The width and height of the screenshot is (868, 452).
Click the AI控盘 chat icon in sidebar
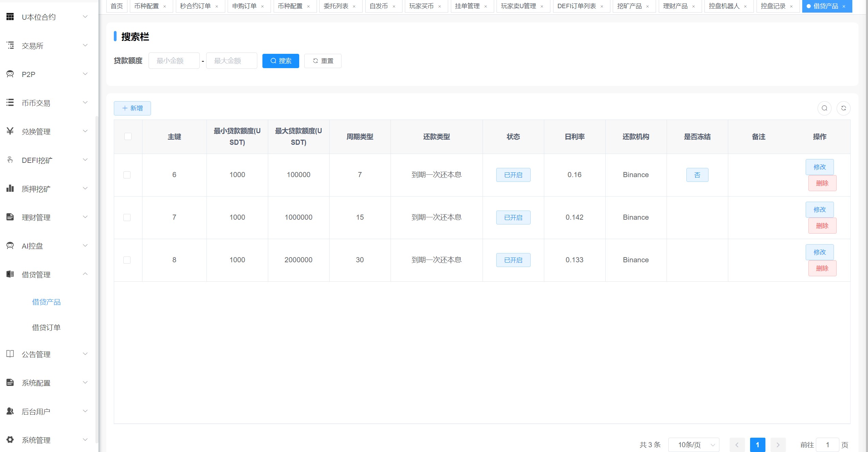tap(10, 246)
